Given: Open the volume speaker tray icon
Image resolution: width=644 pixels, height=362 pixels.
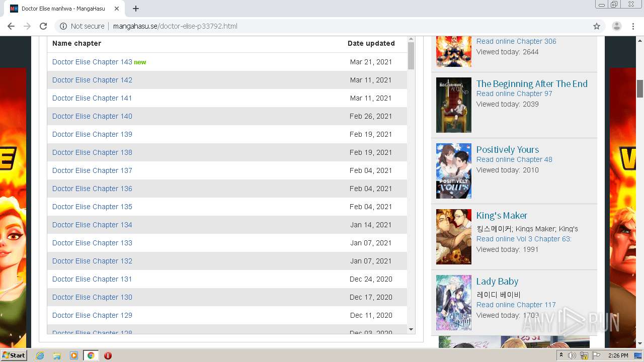Looking at the screenshot, I should tap(572, 355).
